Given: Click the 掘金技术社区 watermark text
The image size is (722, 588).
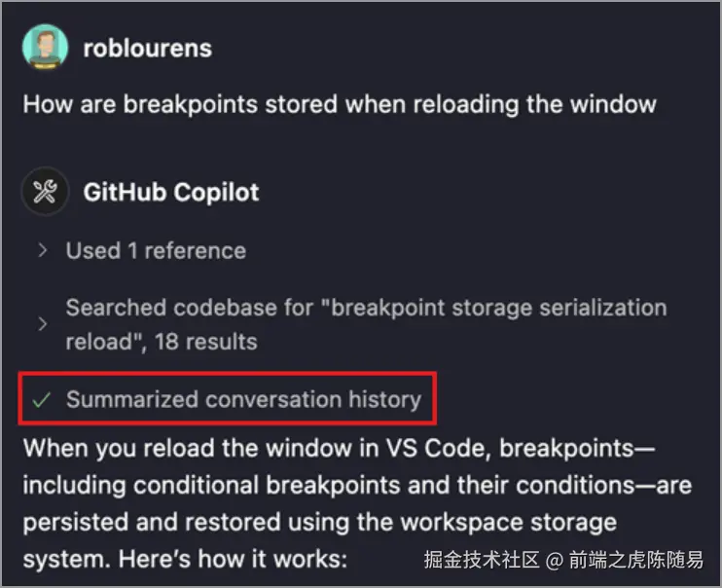Looking at the screenshot, I should pos(482,560).
